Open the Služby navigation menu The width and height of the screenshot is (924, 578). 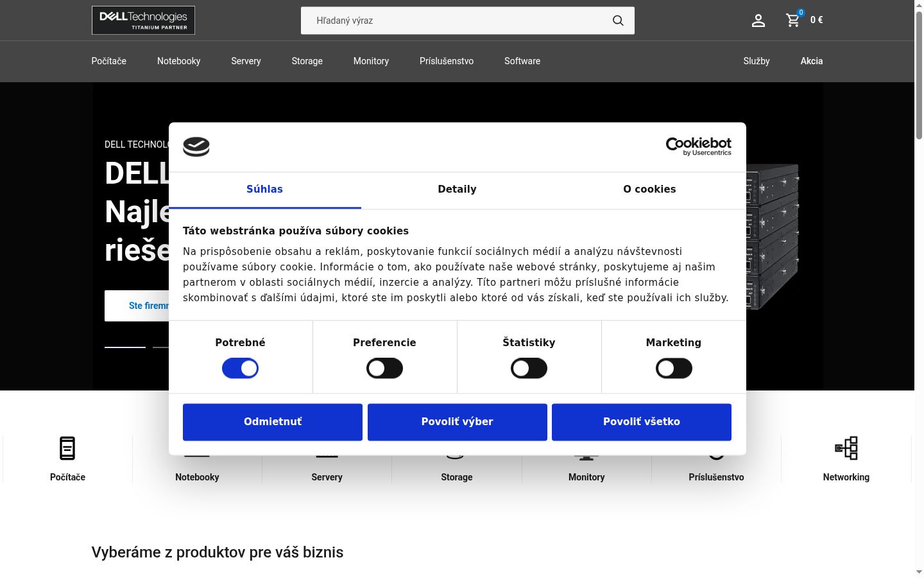click(x=757, y=61)
